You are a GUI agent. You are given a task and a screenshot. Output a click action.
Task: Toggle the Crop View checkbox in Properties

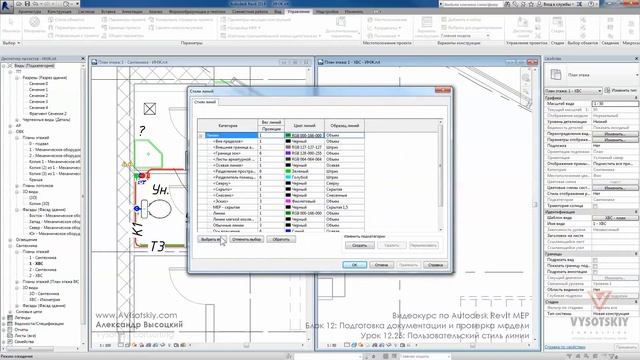pyautogui.click(x=595, y=260)
